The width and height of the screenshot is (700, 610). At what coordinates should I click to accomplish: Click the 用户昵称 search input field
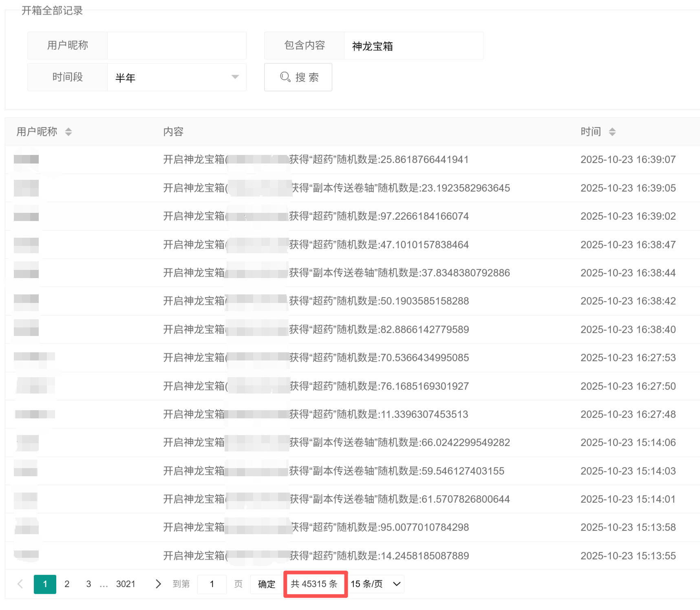177,46
